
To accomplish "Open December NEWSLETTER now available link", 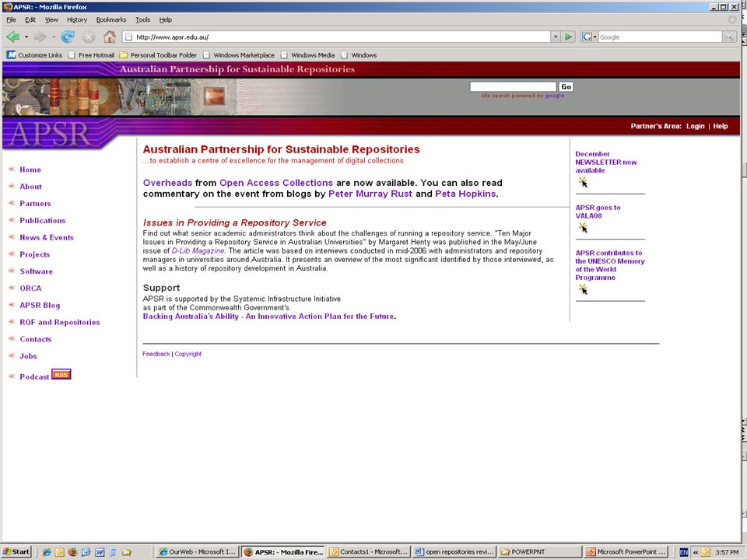I will click(x=605, y=162).
